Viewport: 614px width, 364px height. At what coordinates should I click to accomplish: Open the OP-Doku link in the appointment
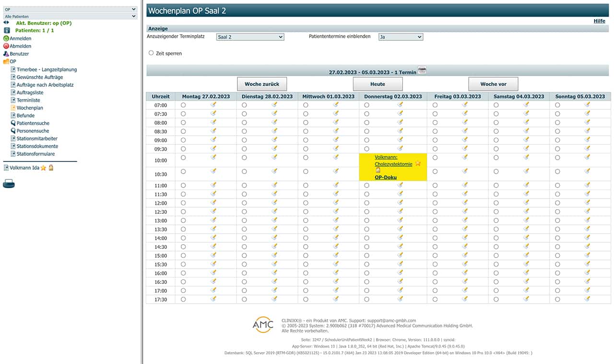click(385, 177)
